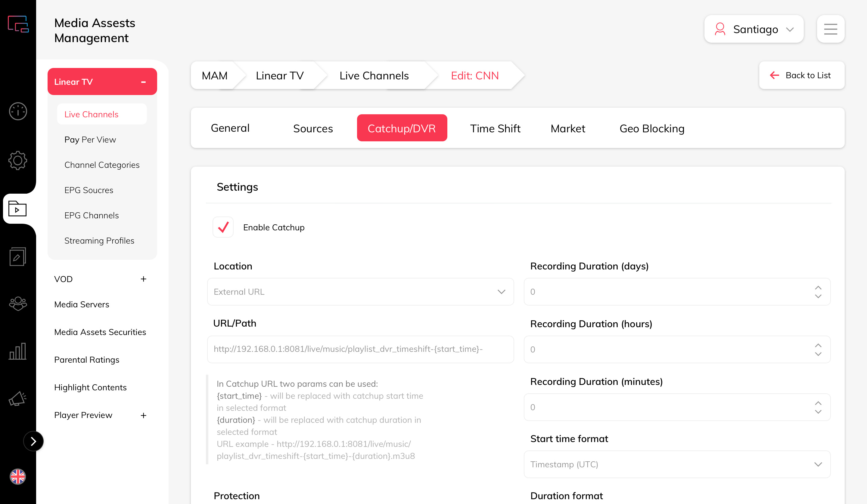Open the bar chart analytics icon
Viewport: 867px width, 504px height.
pos(18,351)
